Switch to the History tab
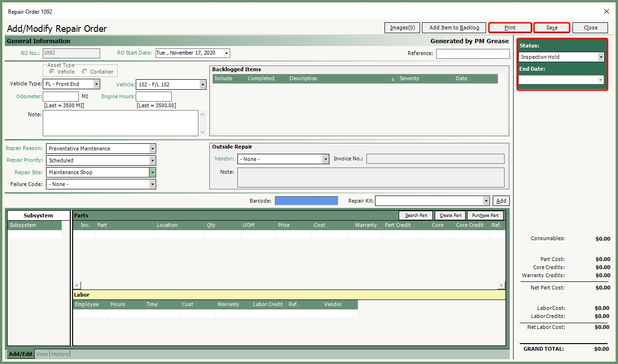 60,354
